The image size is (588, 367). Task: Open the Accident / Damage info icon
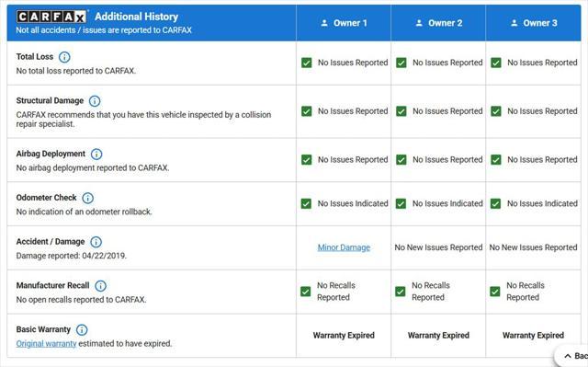[96, 242]
